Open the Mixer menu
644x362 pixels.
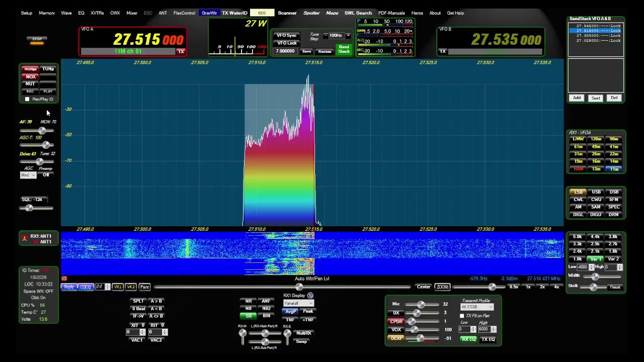click(132, 13)
